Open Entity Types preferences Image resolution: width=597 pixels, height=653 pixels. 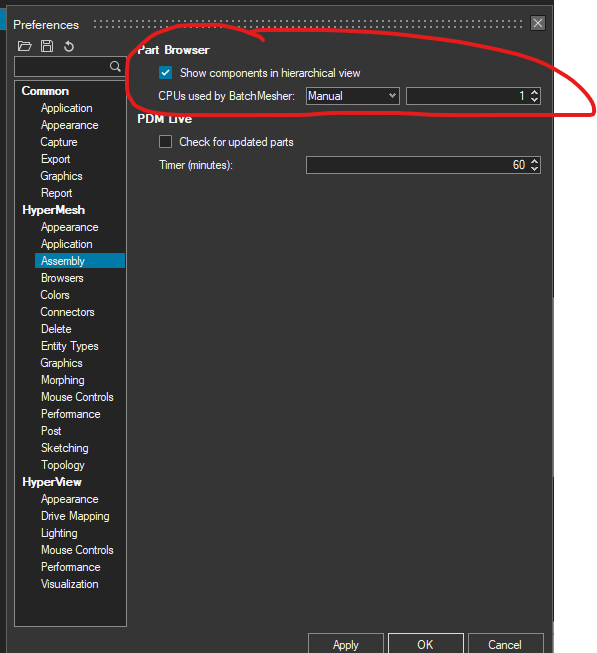(70, 346)
